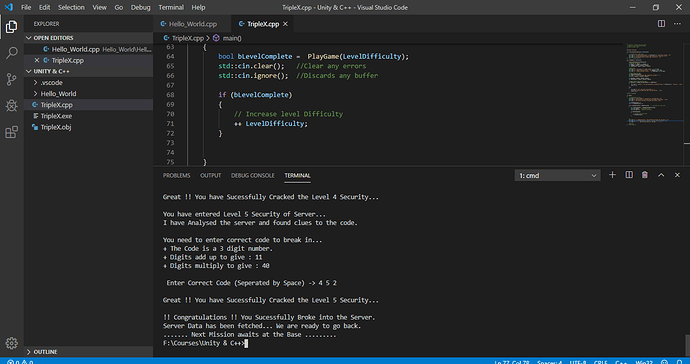Open the Search view in activity bar
Screen dimensions: 690x364
point(11,53)
